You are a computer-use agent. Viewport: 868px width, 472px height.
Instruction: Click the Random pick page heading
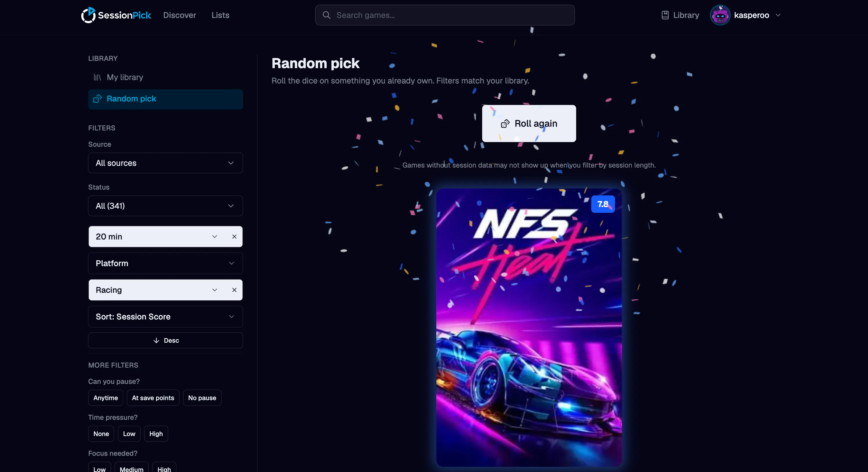pyautogui.click(x=315, y=63)
